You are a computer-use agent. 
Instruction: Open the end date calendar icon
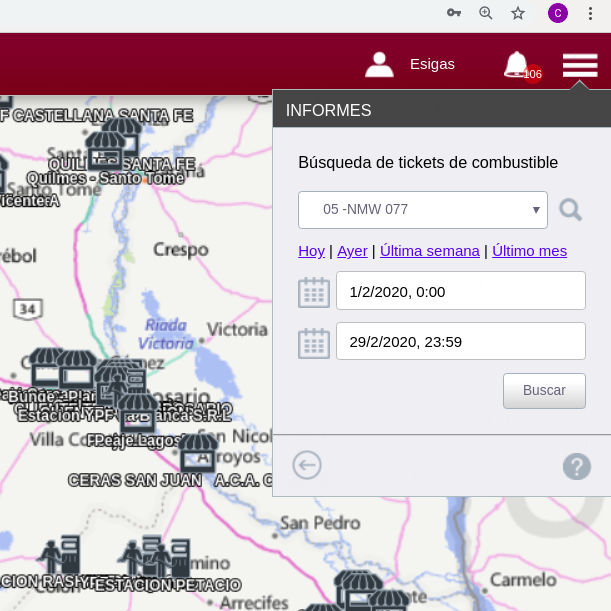point(314,343)
